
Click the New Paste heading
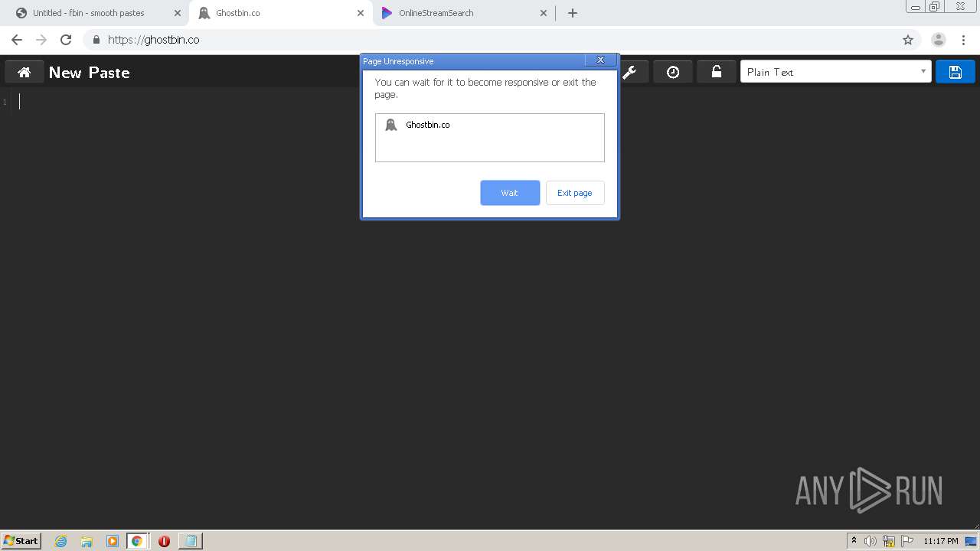pos(89,72)
